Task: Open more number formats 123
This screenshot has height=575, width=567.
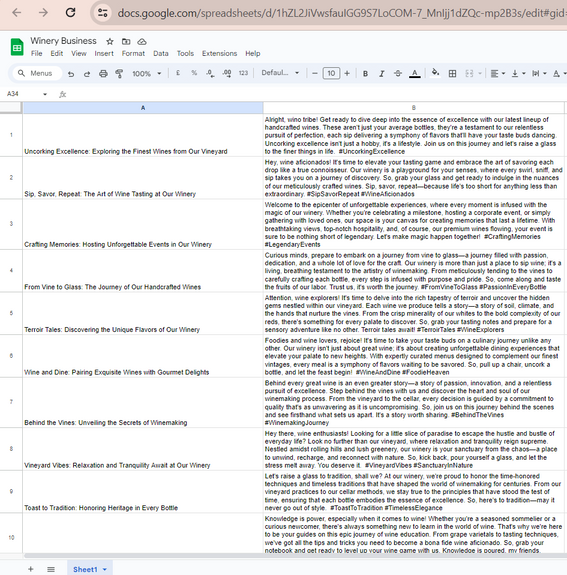Action: click(x=244, y=73)
